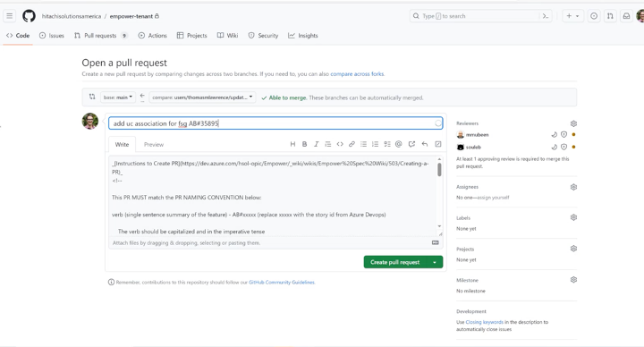The width and height of the screenshot is (644, 347).
Task: Open GitHub Community Guidelines link
Action: pyautogui.click(x=282, y=282)
